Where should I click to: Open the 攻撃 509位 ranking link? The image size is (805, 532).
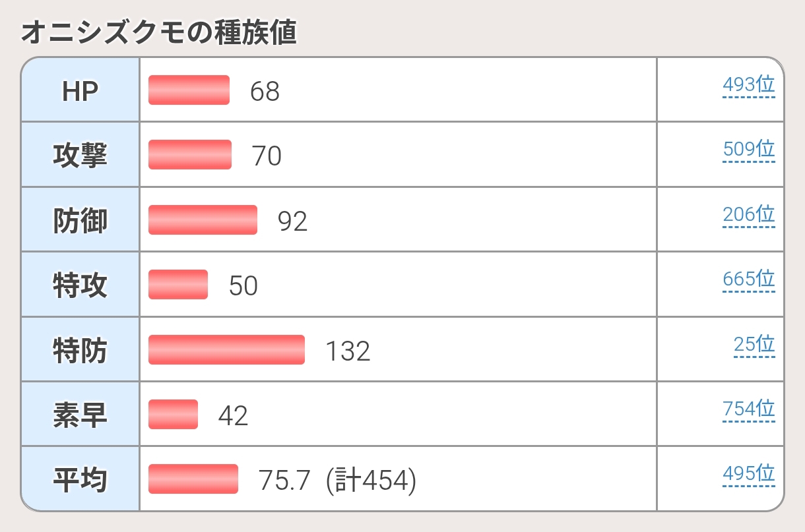[x=748, y=150]
